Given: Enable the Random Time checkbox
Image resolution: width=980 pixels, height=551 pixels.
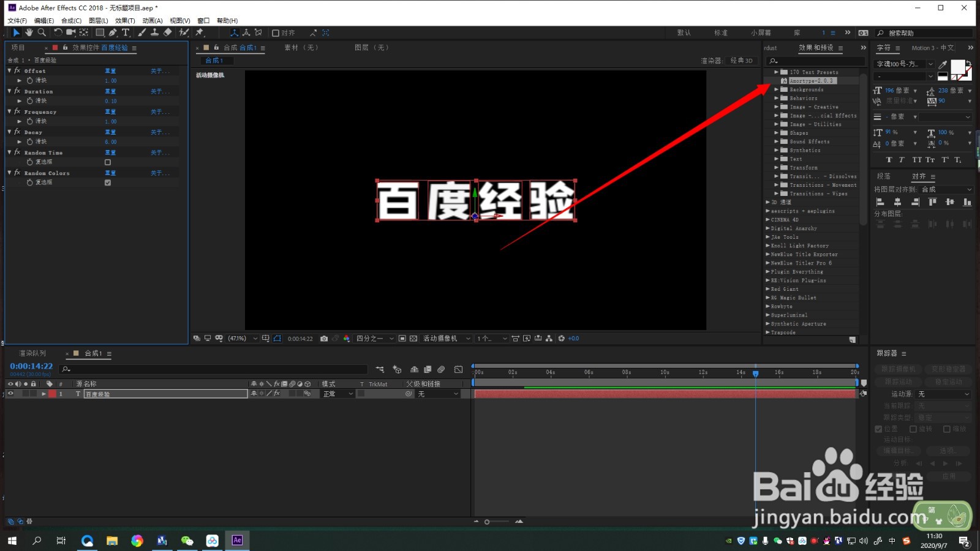Looking at the screenshot, I should (x=108, y=162).
